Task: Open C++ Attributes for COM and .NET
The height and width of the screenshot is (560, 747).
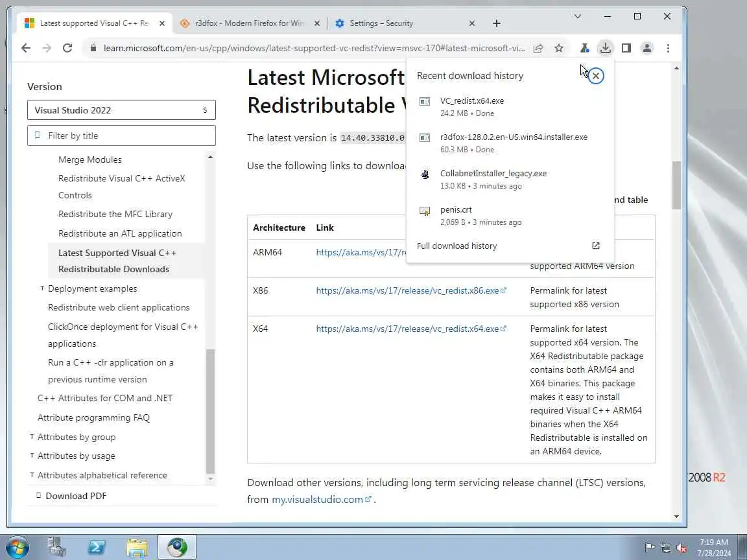Action: coord(105,398)
